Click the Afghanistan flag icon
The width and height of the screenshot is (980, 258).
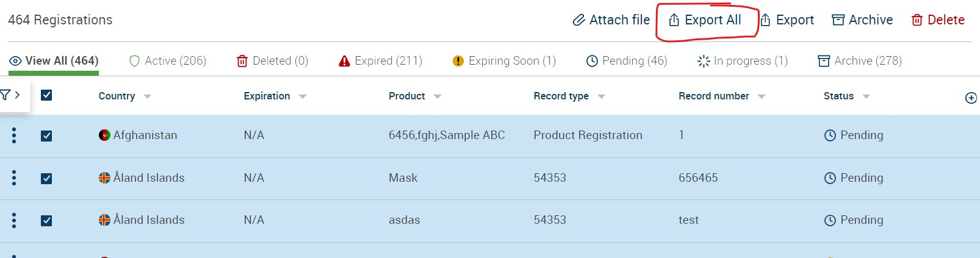click(104, 135)
